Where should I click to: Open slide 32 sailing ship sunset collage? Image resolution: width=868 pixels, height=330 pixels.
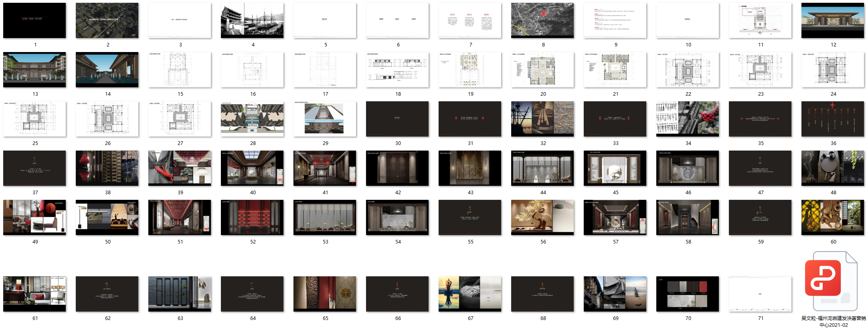pyautogui.click(x=542, y=119)
